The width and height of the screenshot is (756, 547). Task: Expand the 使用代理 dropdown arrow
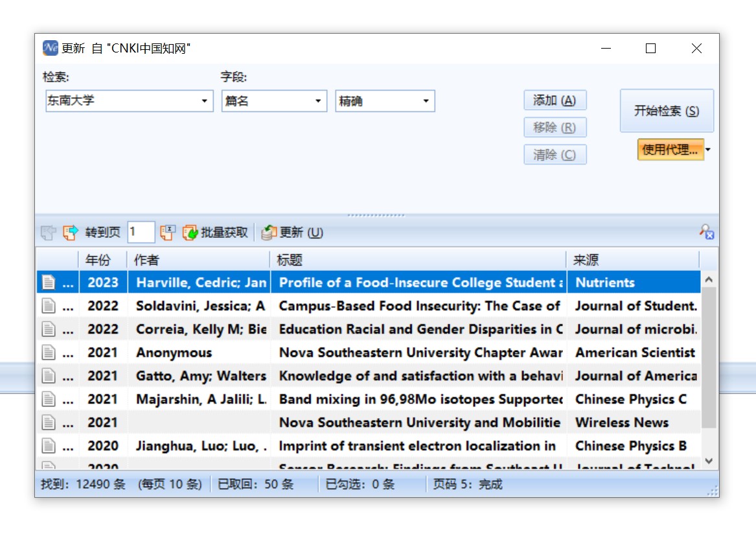(x=708, y=150)
